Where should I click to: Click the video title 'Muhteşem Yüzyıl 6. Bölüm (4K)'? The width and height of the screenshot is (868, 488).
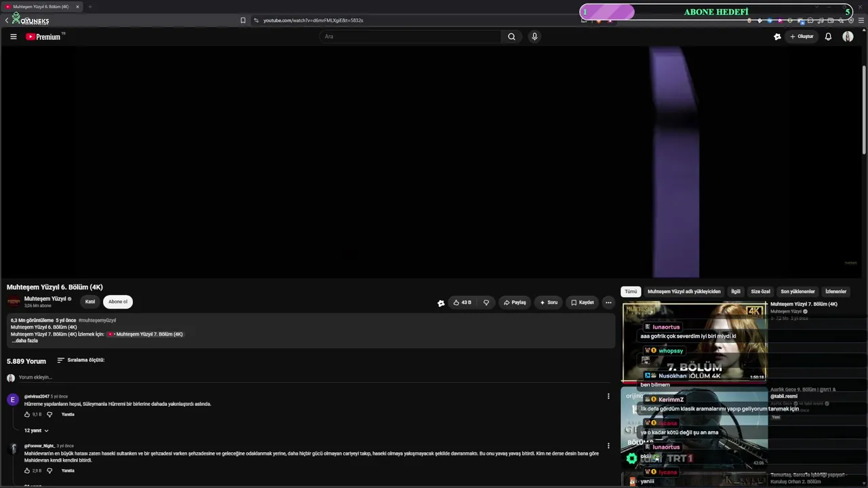click(55, 287)
